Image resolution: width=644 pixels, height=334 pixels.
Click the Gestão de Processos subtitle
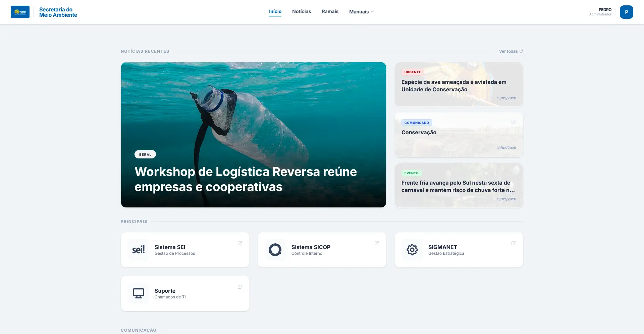175,253
